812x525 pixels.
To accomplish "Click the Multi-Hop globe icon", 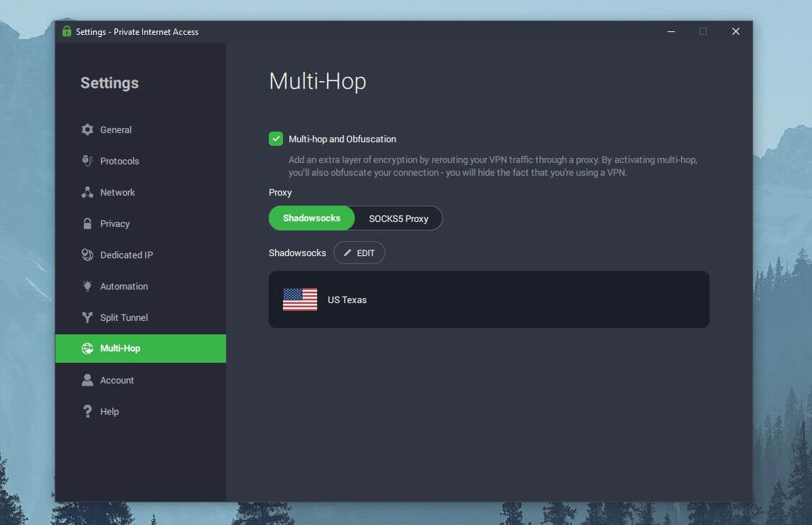I will click(x=87, y=349).
